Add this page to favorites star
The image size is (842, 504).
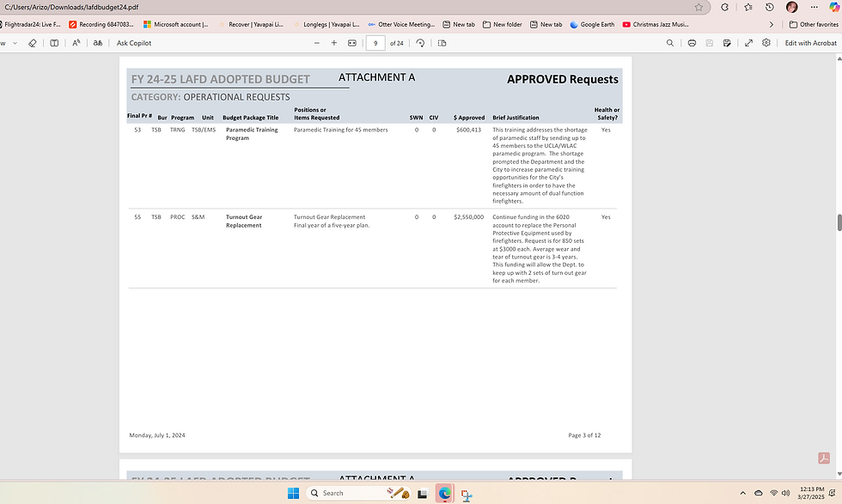pos(699,7)
